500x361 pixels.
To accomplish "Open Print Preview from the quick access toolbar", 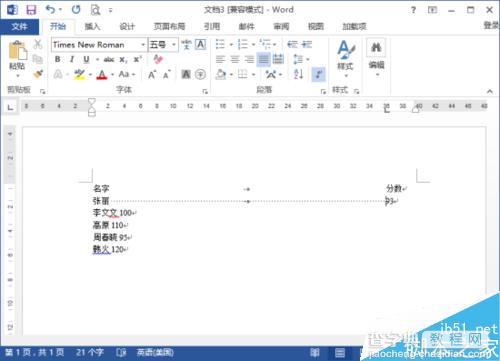I will 95,10.
